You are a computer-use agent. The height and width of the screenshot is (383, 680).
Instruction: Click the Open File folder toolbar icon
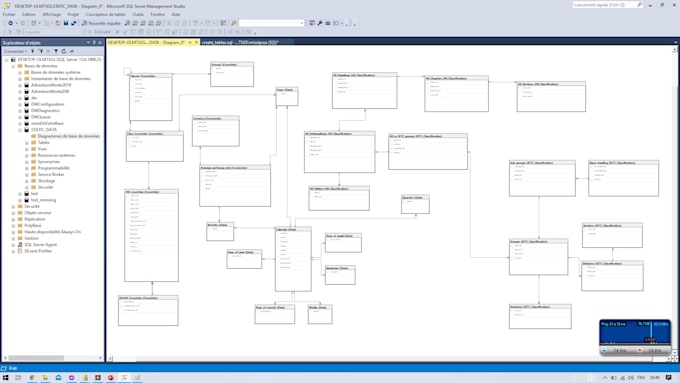(x=58, y=23)
